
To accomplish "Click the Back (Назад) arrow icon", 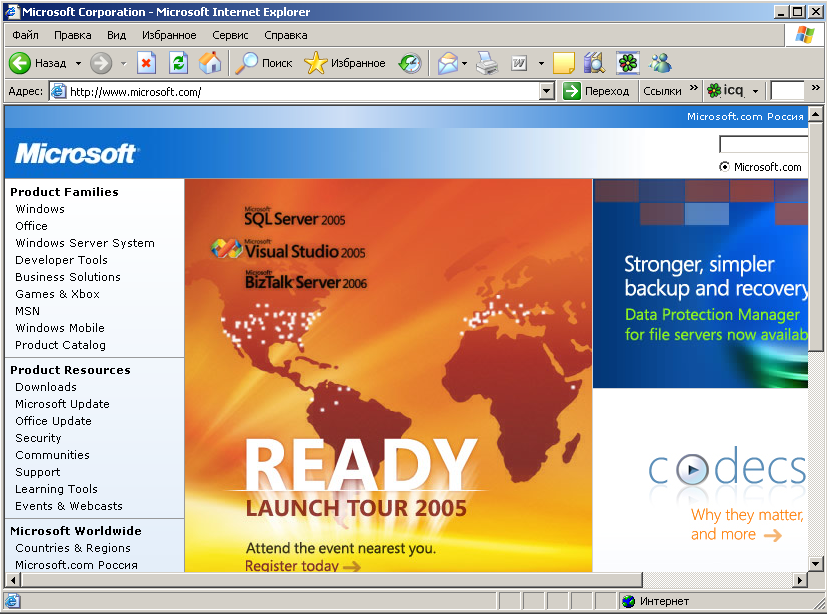I will coord(20,63).
